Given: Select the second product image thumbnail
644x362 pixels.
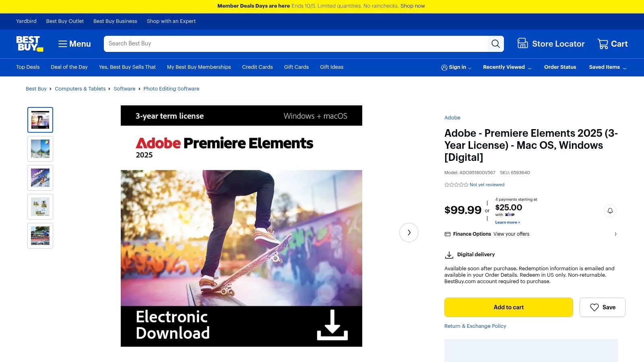Looking at the screenshot, I should point(40,148).
